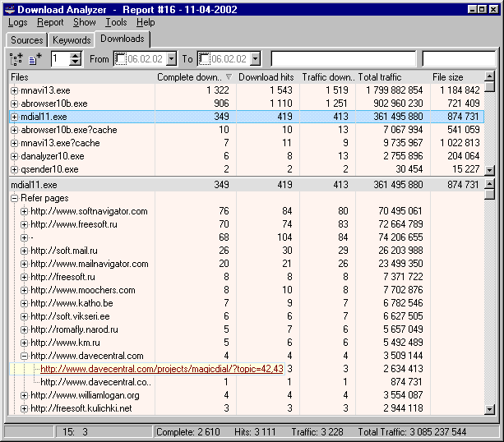Viewport: 504px width, 442px height.
Task: Open the From date dropdown
Action: pyautogui.click(x=172, y=59)
